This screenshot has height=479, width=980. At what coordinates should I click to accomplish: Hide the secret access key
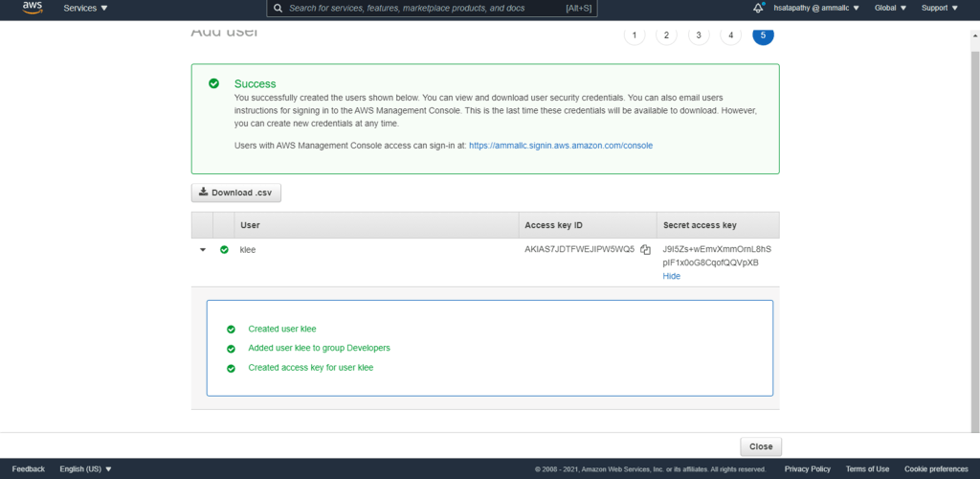tap(671, 276)
